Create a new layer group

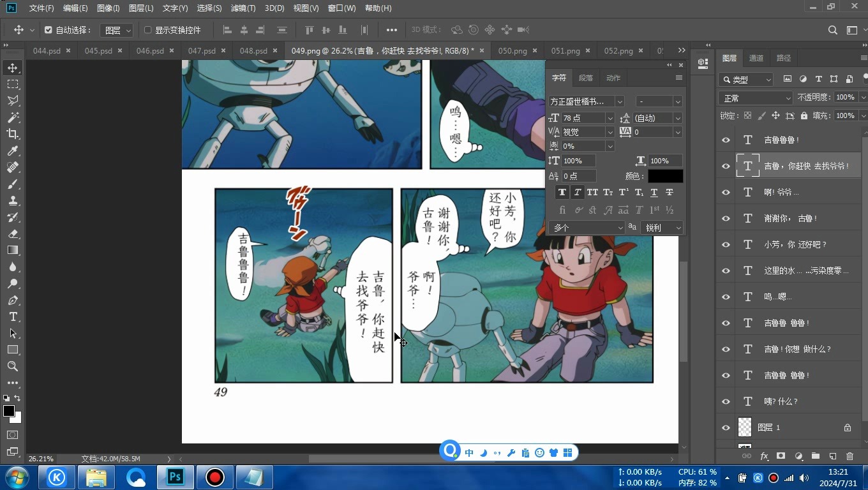(815, 456)
